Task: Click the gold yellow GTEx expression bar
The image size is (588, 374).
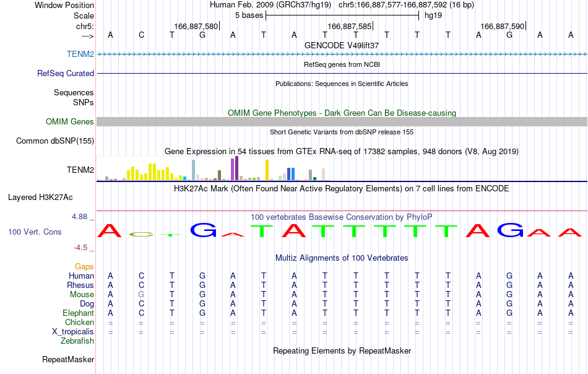Action: pos(267,170)
